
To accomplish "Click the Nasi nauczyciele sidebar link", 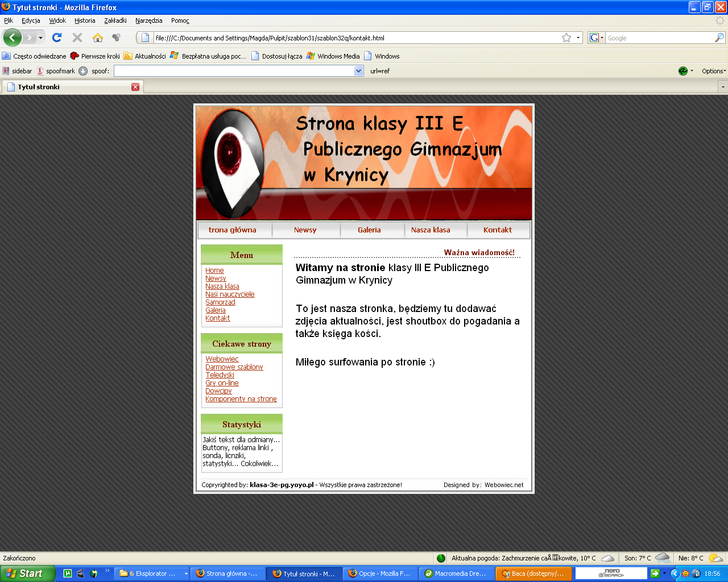I will [230, 294].
